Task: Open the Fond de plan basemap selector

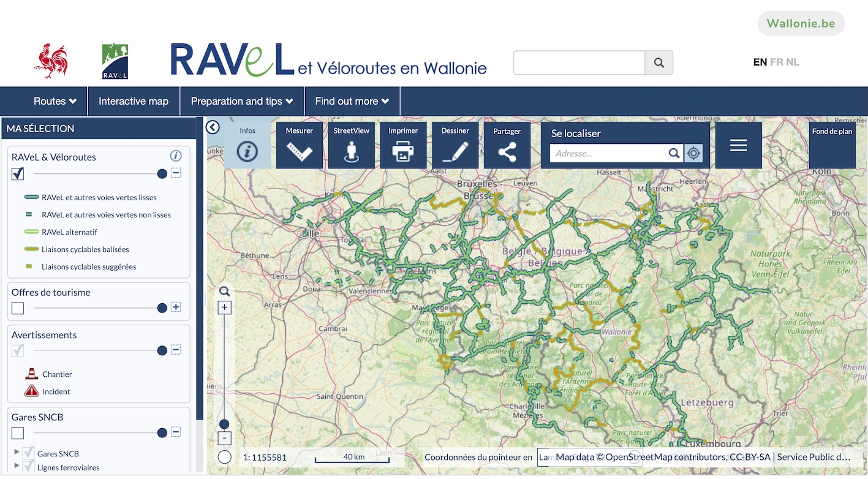Action: (832, 145)
